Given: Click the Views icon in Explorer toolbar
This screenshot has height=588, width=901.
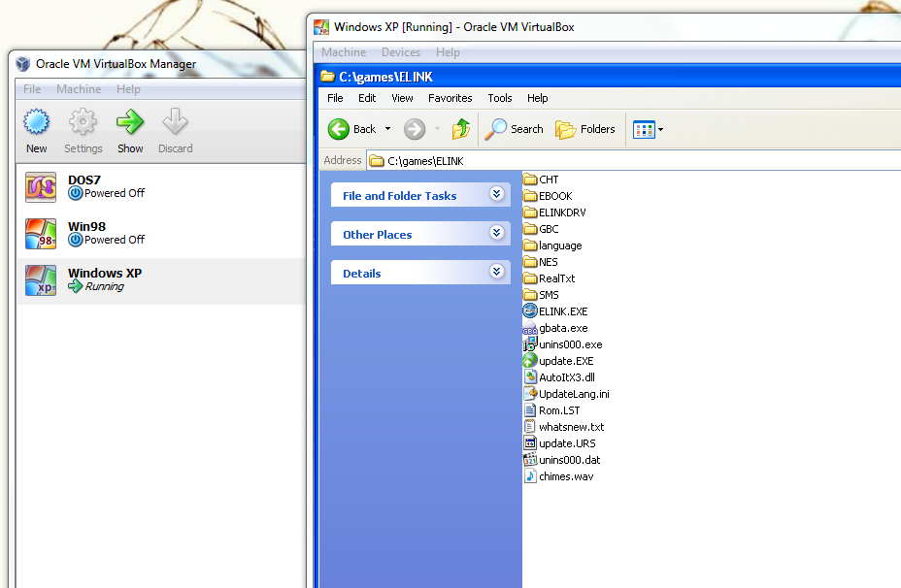Looking at the screenshot, I should [644, 130].
